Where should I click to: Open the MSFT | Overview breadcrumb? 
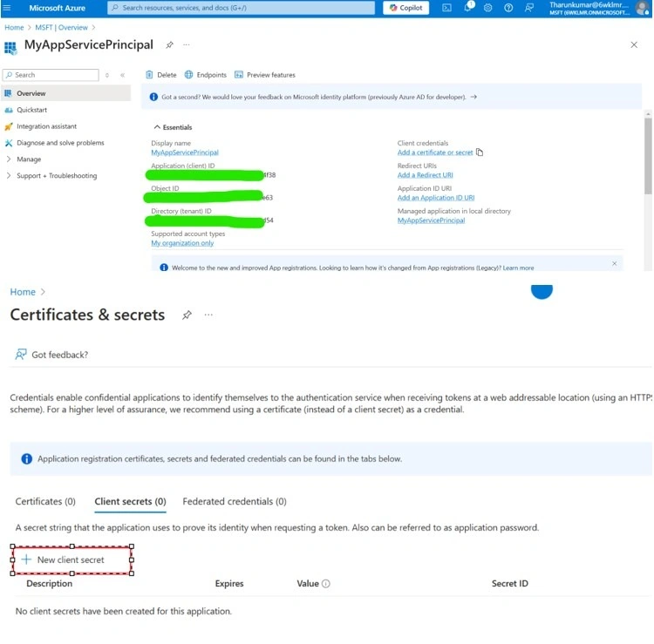(x=61, y=28)
